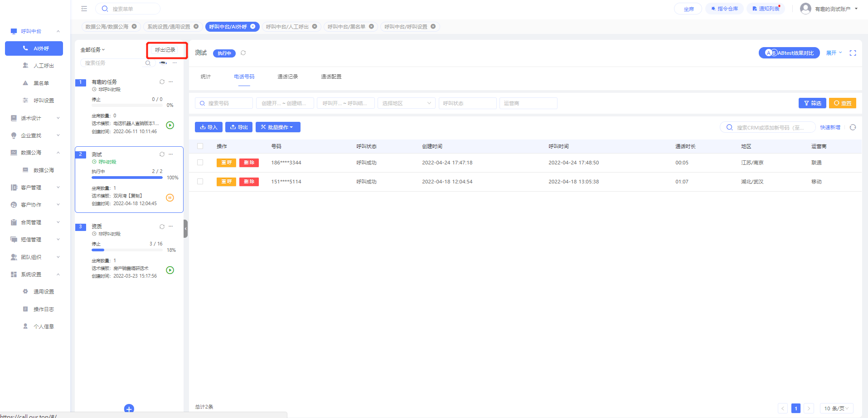Start the 有趣的任务 task with play icon

tap(170, 125)
